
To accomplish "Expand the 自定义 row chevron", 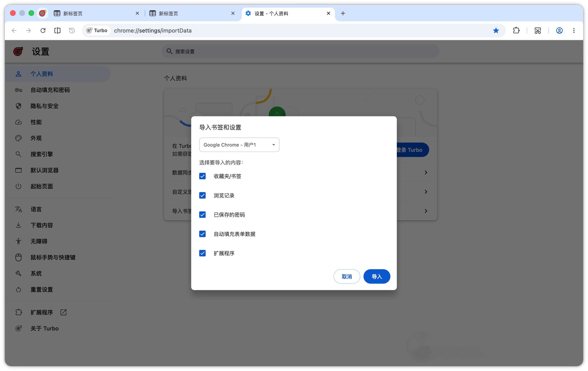I will [426, 192].
